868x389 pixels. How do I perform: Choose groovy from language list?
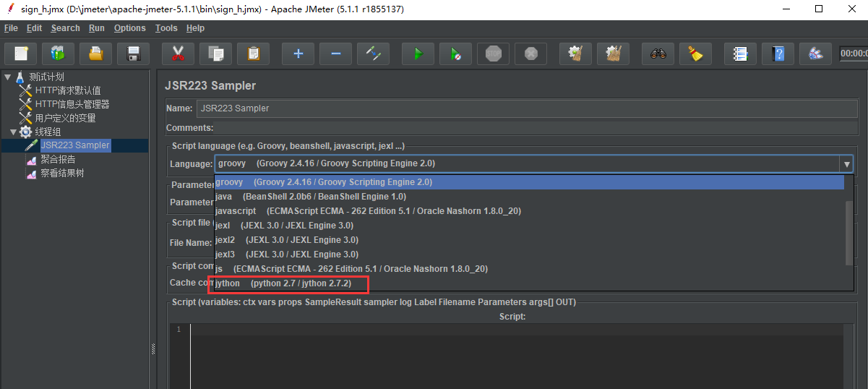tap(529, 182)
